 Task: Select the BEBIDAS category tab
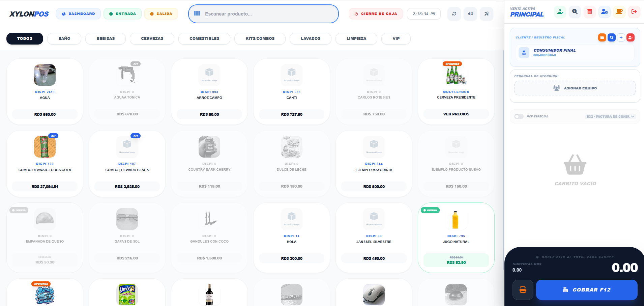pyautogui.click(x=106, y=38)
